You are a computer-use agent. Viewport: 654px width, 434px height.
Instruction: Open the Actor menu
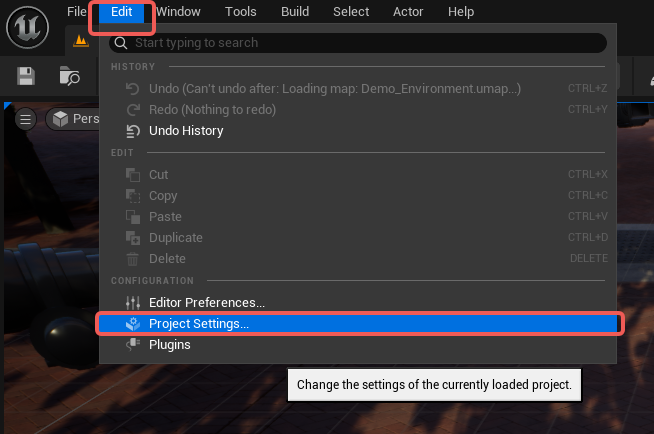pos(408,12)
